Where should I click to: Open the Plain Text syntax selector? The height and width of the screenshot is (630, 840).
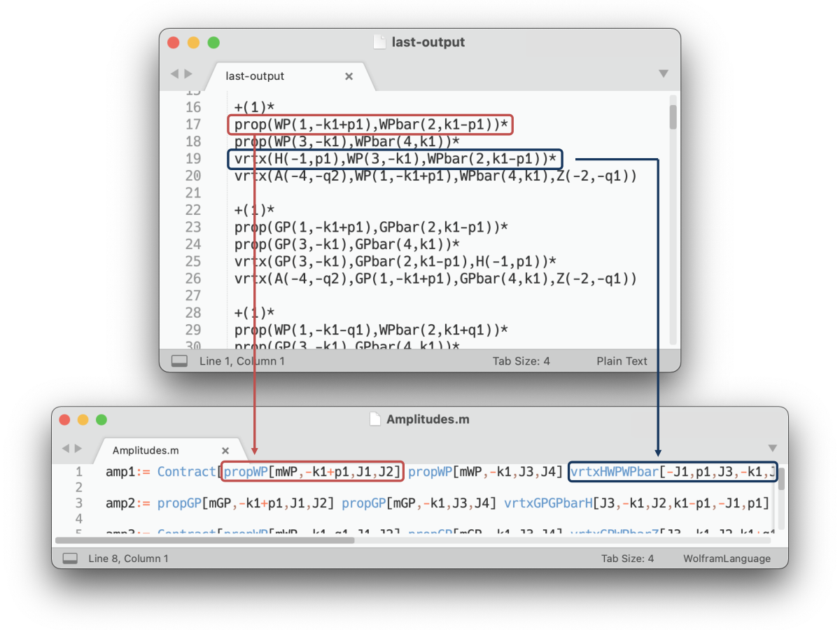pos(622,361)
